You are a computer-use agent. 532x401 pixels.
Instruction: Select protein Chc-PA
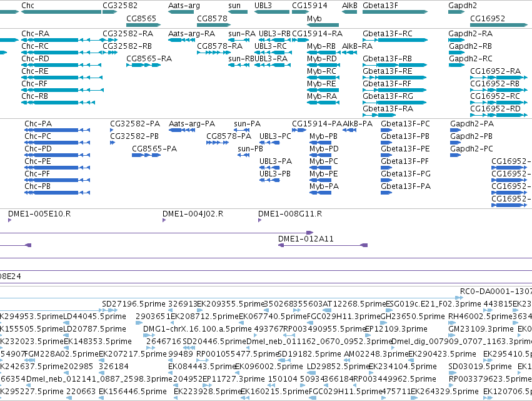click(57, 130)
